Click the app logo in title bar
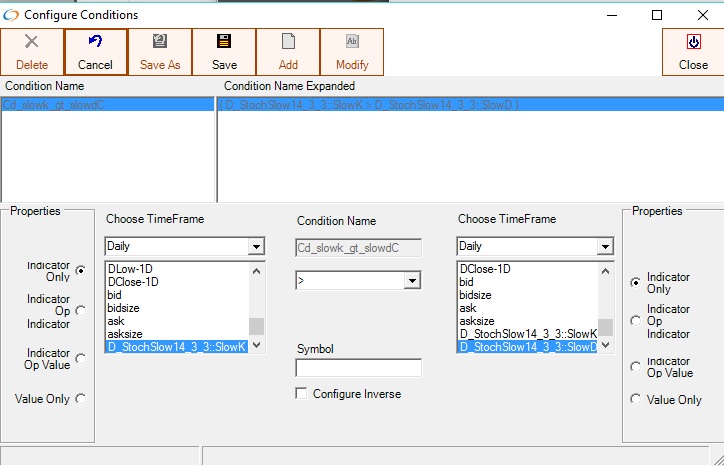724x466 pixels. tap(11, 15)
